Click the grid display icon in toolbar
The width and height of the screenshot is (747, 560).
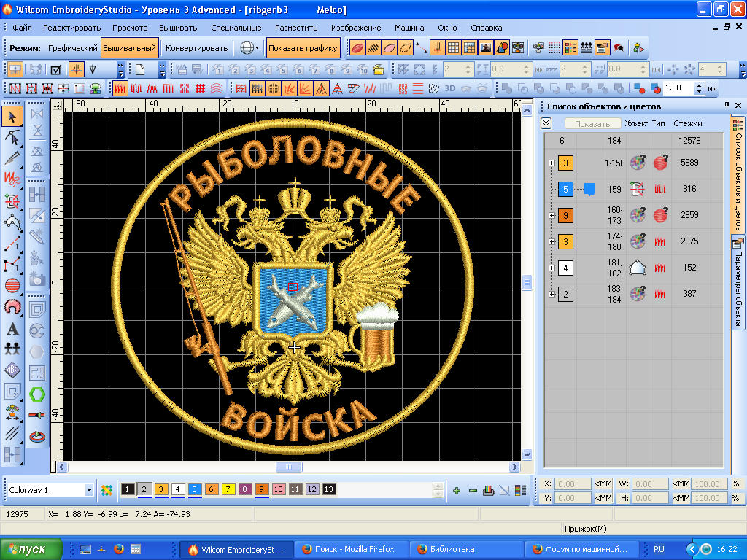(x=453, y=48)
